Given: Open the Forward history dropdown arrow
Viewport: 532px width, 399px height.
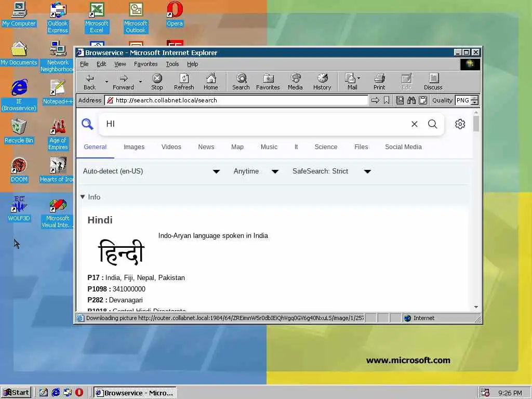Looking at the screenshot, I should [140, 82].
